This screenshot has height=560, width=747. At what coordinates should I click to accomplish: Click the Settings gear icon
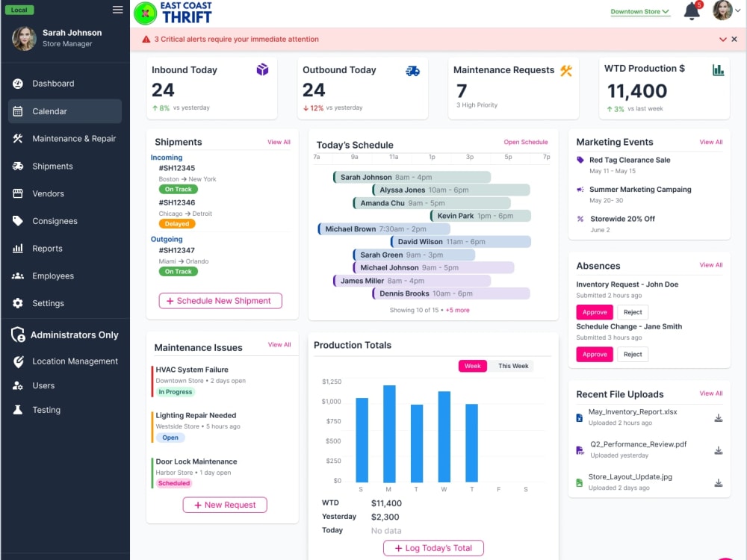[18, 303]
